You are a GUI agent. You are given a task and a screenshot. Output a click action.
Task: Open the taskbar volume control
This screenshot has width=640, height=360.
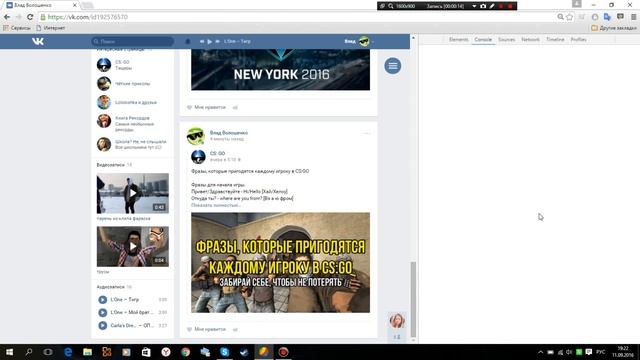569,352
